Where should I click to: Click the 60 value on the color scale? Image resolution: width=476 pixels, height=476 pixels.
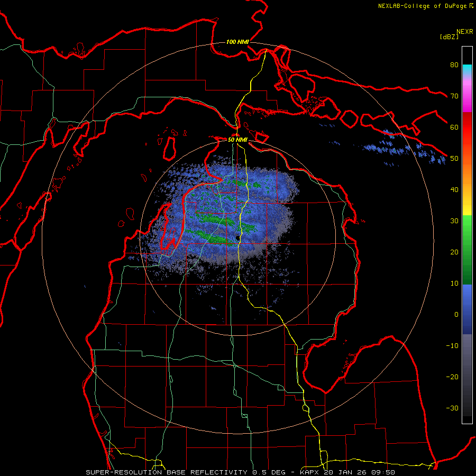point(454,127)
